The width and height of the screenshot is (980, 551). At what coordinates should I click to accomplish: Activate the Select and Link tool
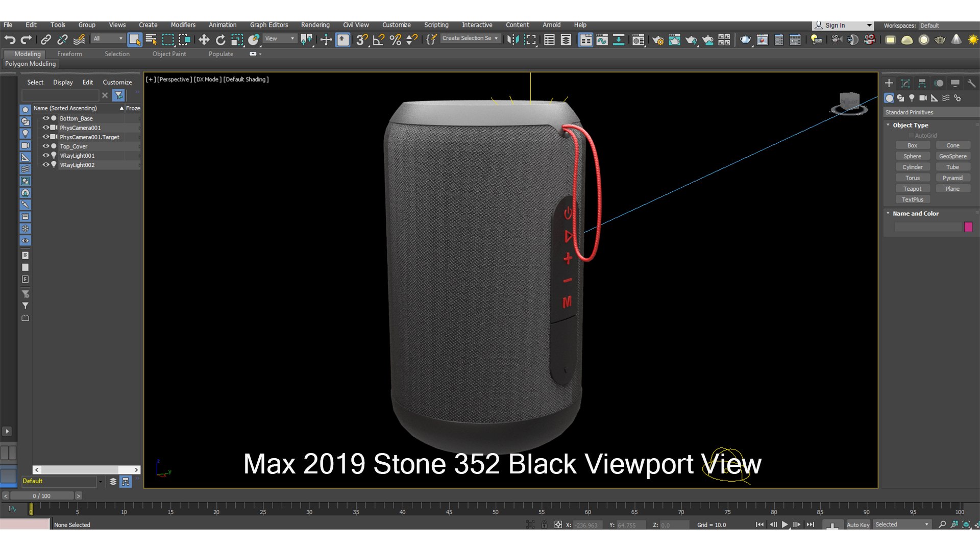(46, 39)
